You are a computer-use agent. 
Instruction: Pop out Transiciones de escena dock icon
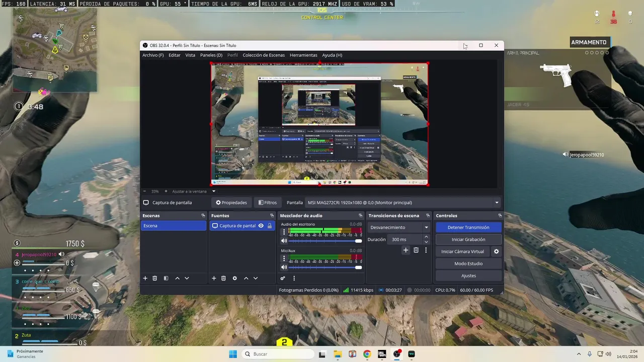pyautogui.click(x=428, y=216)
